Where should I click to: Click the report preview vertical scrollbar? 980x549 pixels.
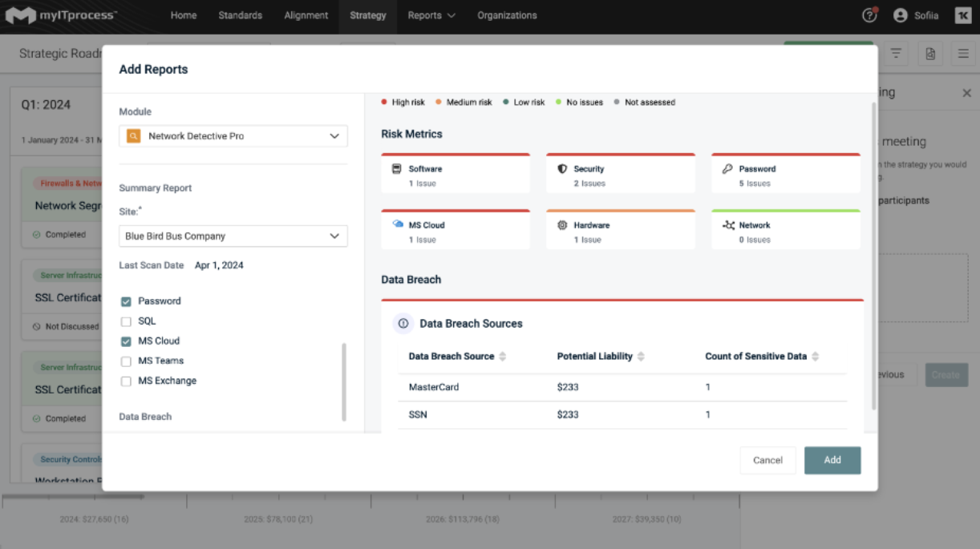(873, 256)
